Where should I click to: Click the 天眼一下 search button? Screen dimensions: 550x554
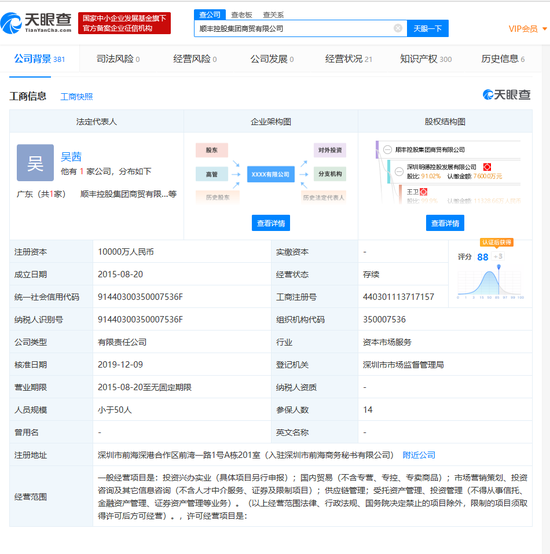click(428, 28)
